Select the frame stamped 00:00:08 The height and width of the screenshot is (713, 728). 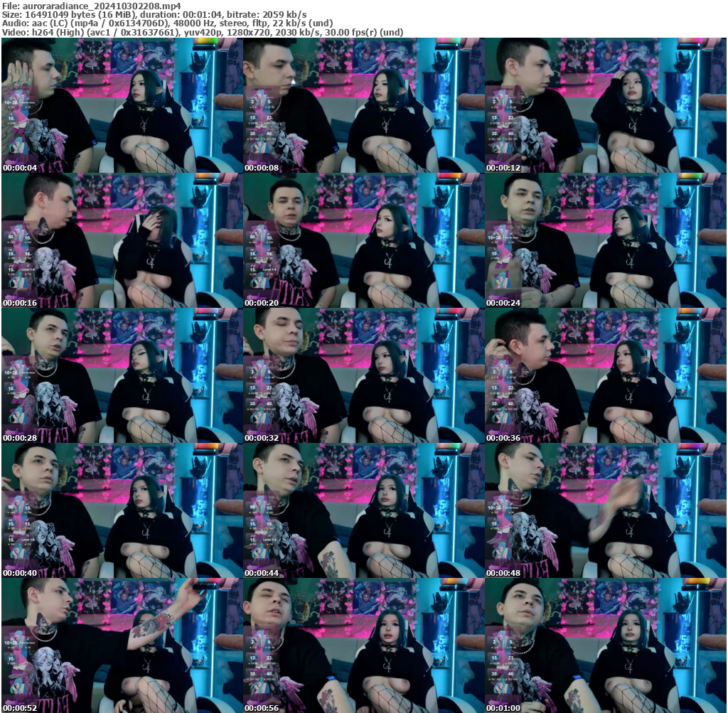[363, 105]
